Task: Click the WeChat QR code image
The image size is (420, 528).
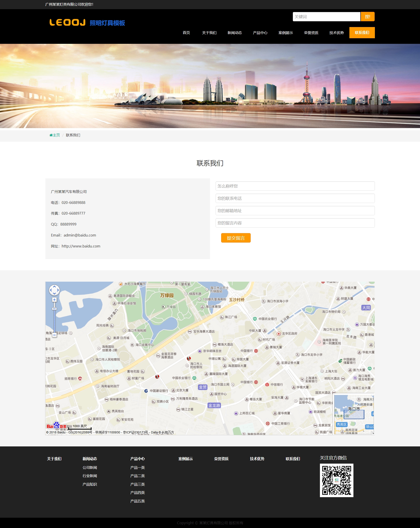Action: pos(336,480)
